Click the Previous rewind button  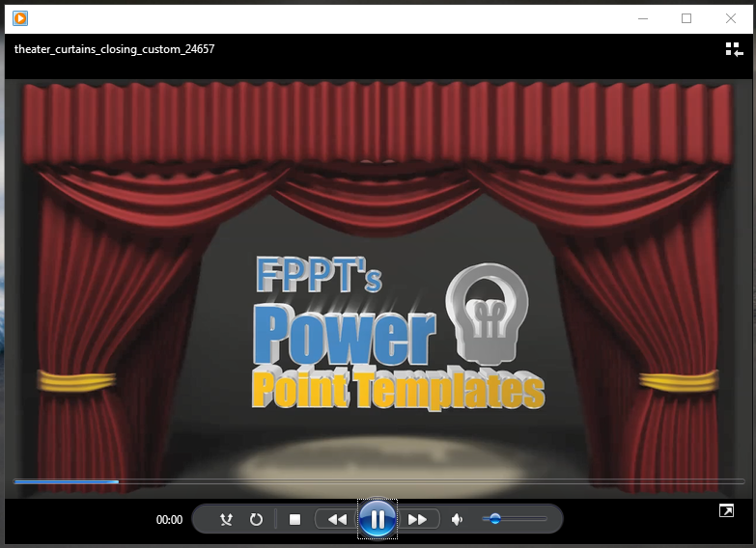pos(336,519)
